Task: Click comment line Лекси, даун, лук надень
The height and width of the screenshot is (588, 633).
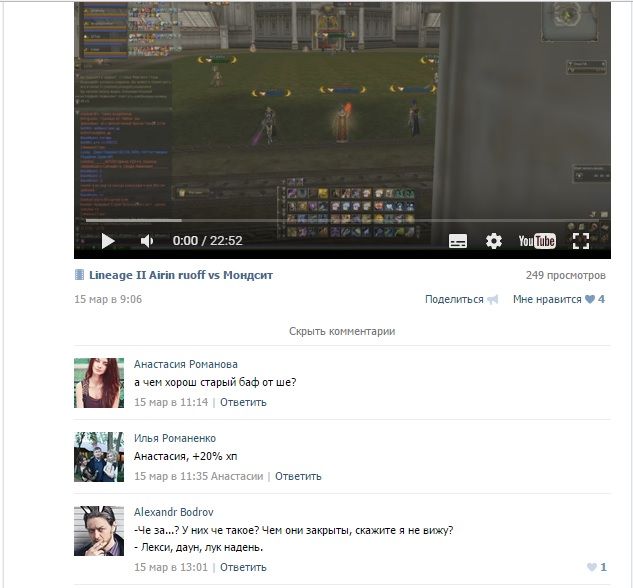Action: click(199, 548)
